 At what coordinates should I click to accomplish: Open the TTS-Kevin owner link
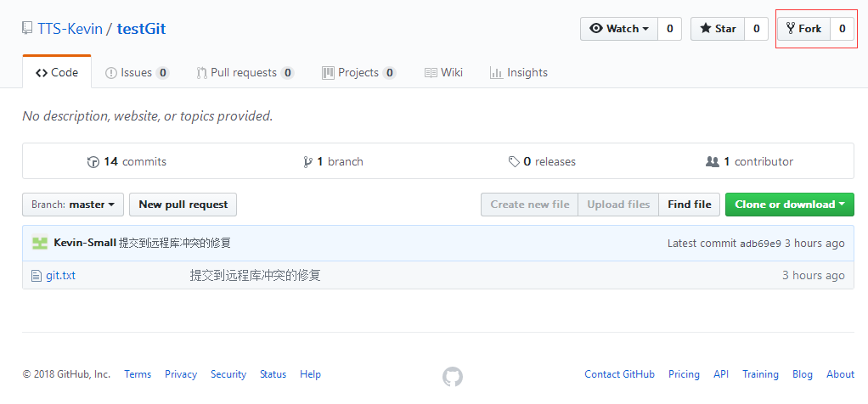pyautogui.click(x=70, y=29)
